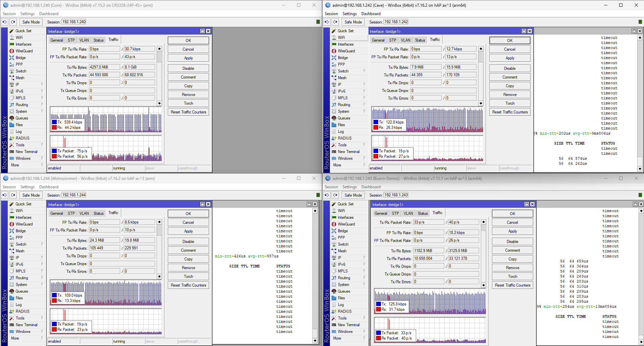Switch to STP tab in Core bridge1 dialog

coord(71,40)
